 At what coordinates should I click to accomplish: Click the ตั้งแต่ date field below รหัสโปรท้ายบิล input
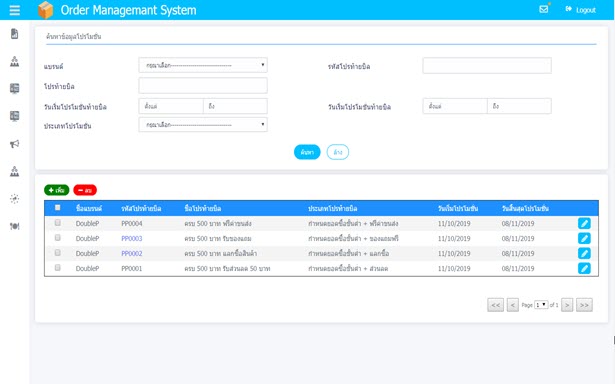pyautogui.click(x=455, y=106)
